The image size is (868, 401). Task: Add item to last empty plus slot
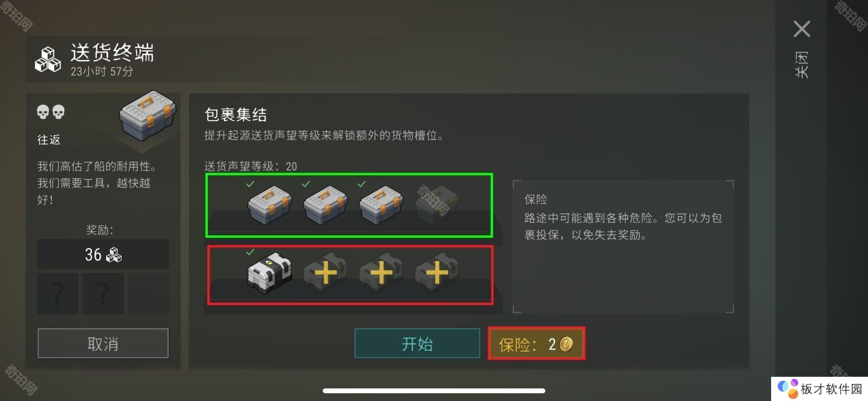(437, 273)
